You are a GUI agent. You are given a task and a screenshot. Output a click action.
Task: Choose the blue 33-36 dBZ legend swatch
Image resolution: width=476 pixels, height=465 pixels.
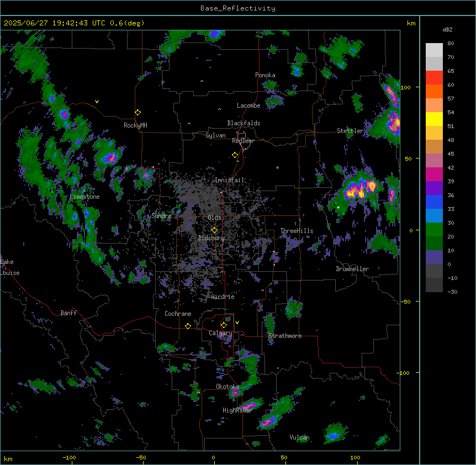[x=434, y=202]
